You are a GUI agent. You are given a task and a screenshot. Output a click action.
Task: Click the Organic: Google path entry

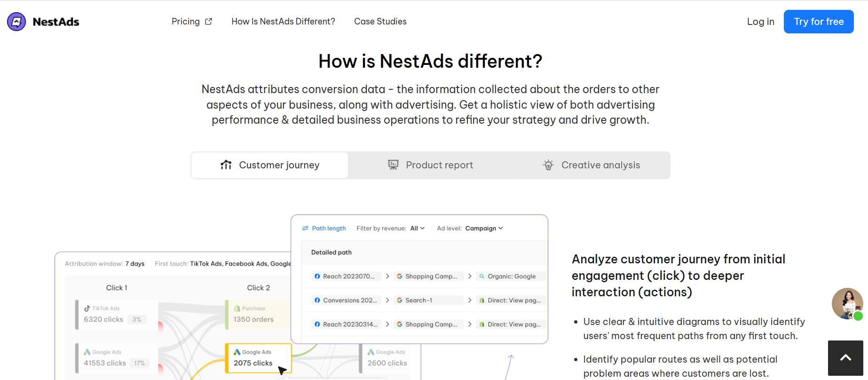point(511,276)
